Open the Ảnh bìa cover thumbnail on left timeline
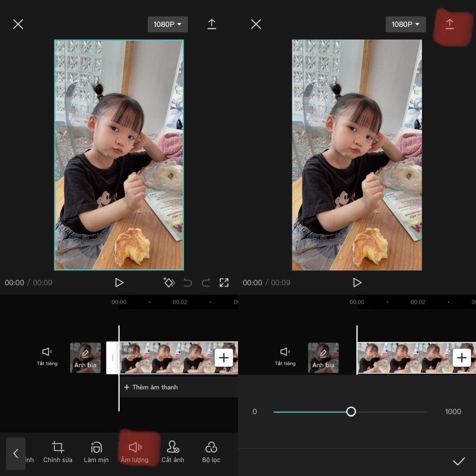Screen dimensions: 476x476 (86, 358)
